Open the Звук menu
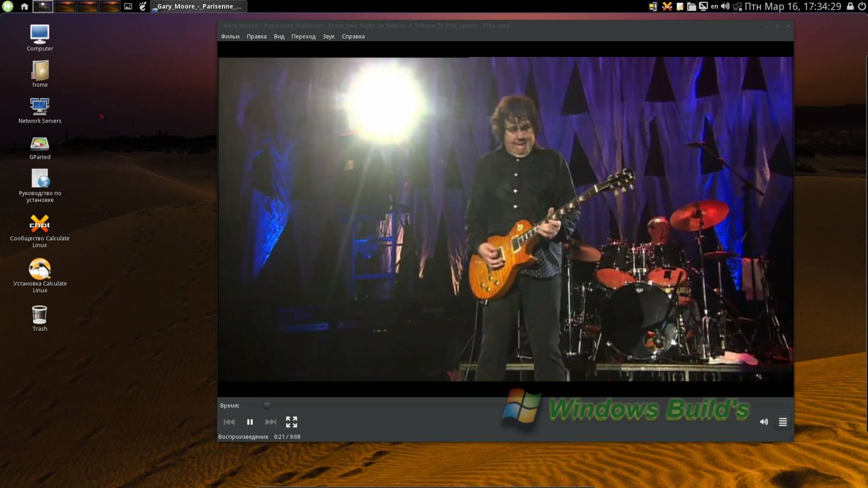Screen dimensions: 868x488 [x=329, y=36]
